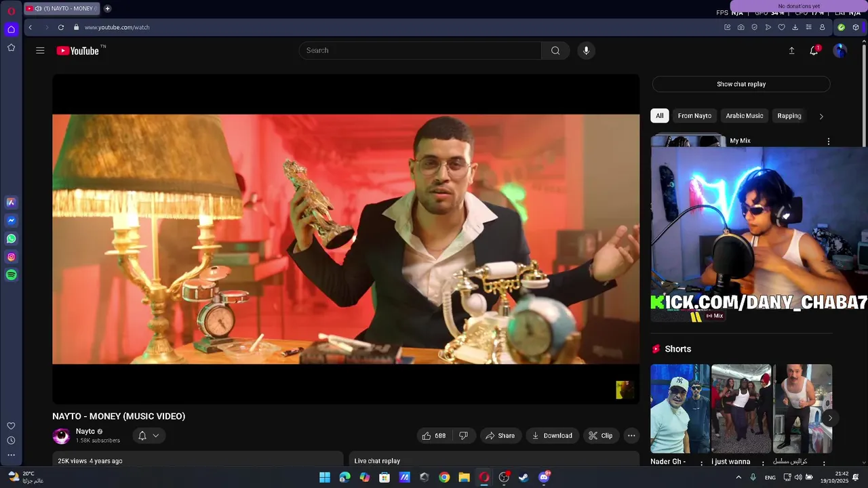
Task: Open Windows Start menu
Action: coord(325,477)
